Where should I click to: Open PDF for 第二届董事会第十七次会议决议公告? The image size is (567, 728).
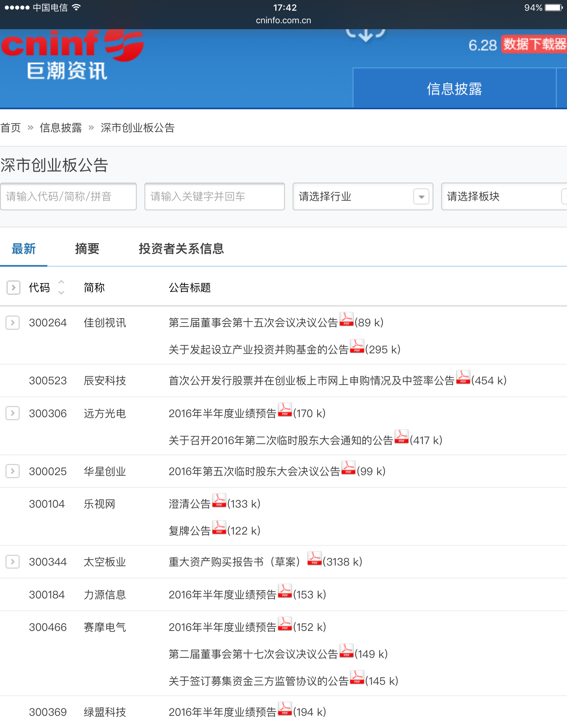(346, 651)
